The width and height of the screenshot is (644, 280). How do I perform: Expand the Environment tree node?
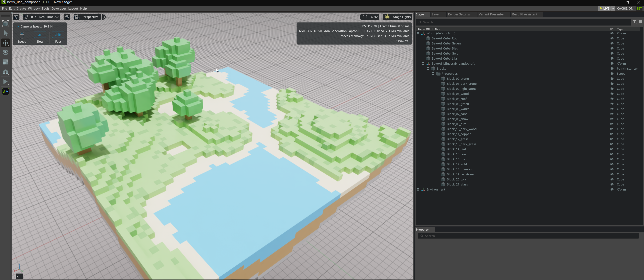[x=418, y=189]
